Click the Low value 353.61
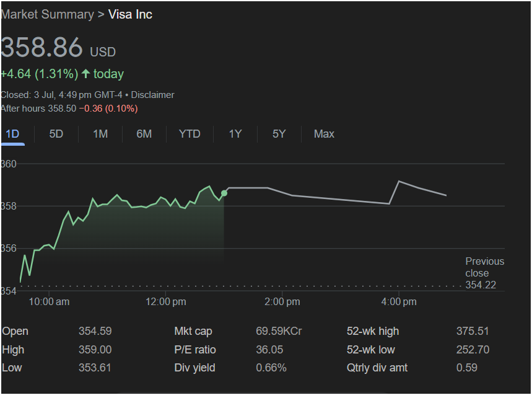The width and height of the screenshot is (532, 395). click(x=95, y=368)
